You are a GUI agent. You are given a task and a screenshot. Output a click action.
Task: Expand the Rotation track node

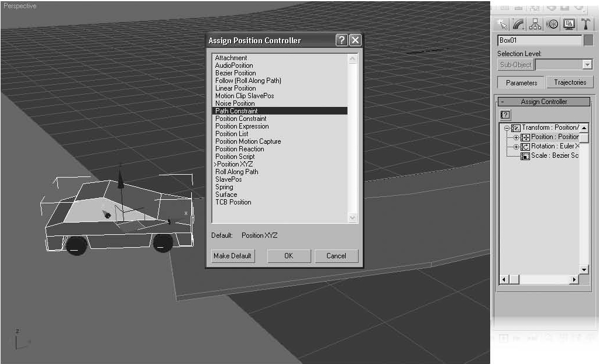pos(516,147)
